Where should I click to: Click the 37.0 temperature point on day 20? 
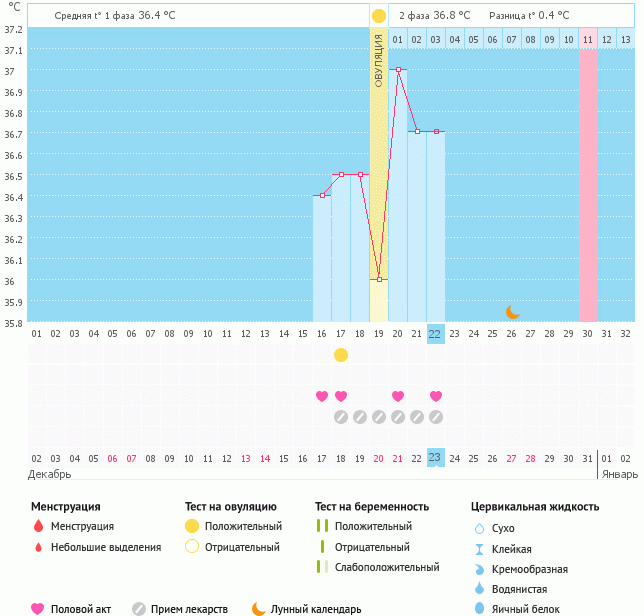[x=398, y=70]
